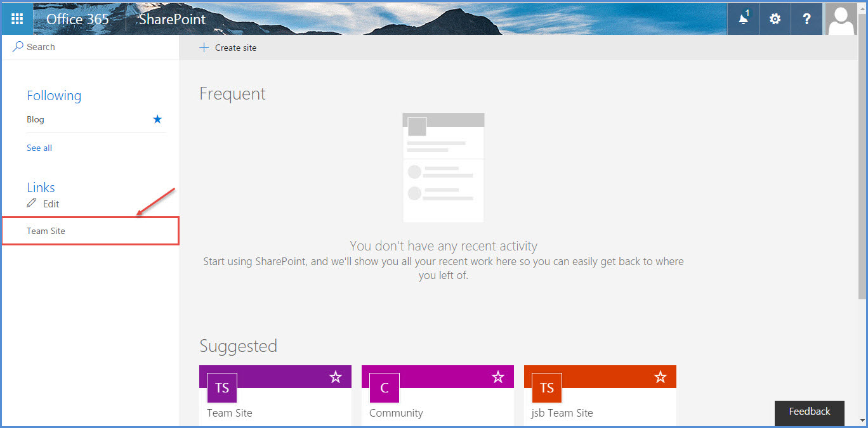Open the Team Site link

tap(45, 231)
